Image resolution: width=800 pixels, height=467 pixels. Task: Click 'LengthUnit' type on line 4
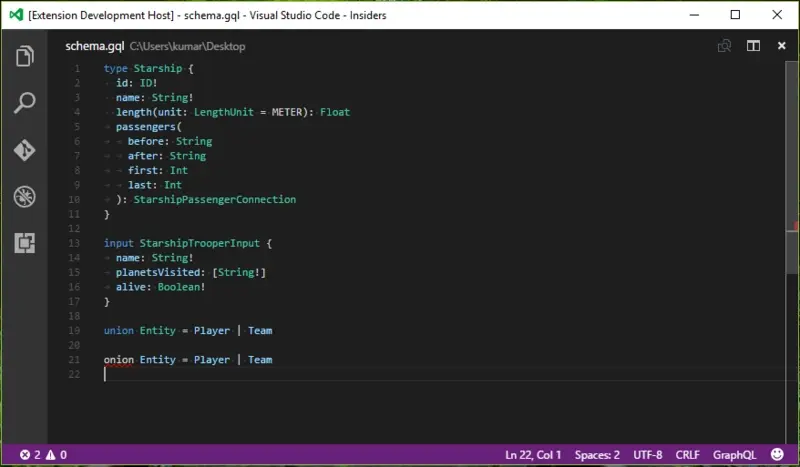coord(223,112)
